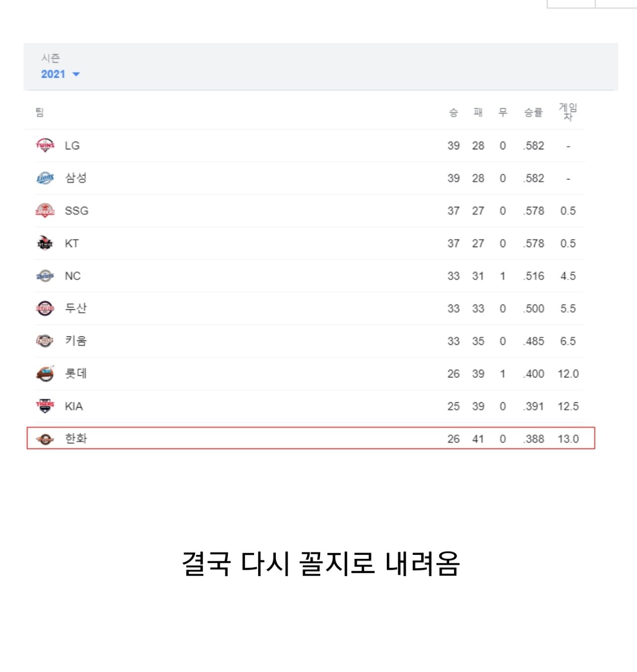Select the 키움 team row name
The height and width of the screenshot is (672, 637).
[x=76, y=341]
